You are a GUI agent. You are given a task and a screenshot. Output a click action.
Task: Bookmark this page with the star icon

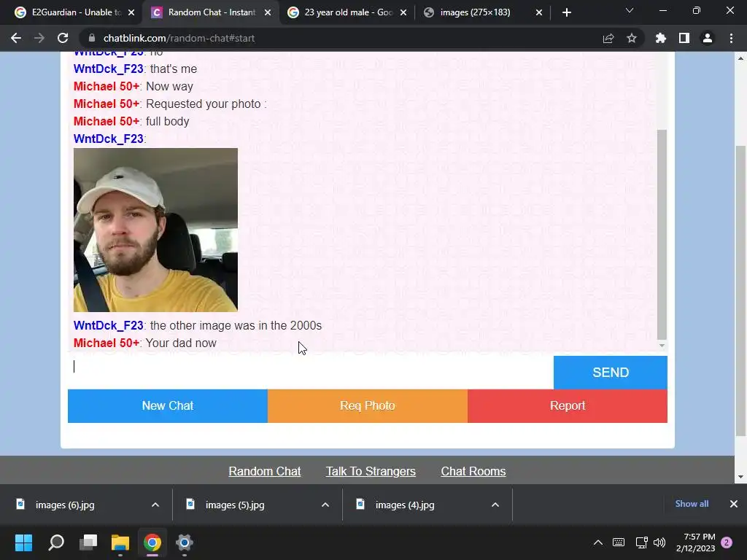point(632,38)
